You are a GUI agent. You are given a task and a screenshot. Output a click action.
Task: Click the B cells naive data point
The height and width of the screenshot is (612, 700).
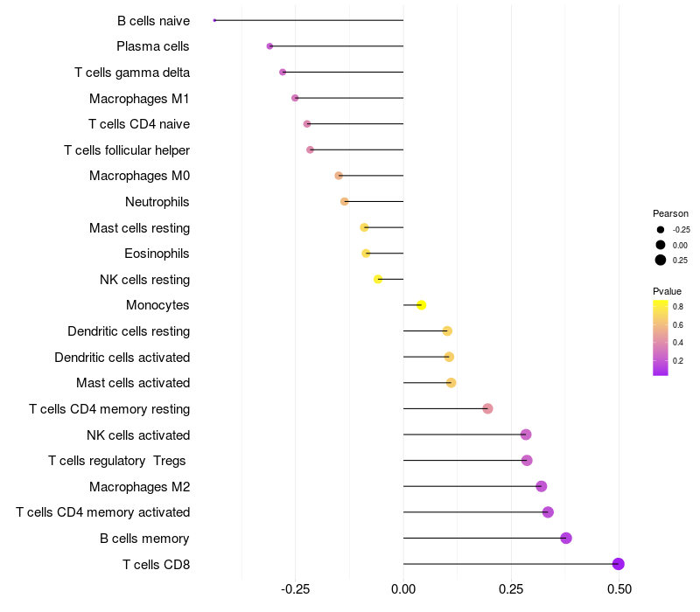[214, 20]
